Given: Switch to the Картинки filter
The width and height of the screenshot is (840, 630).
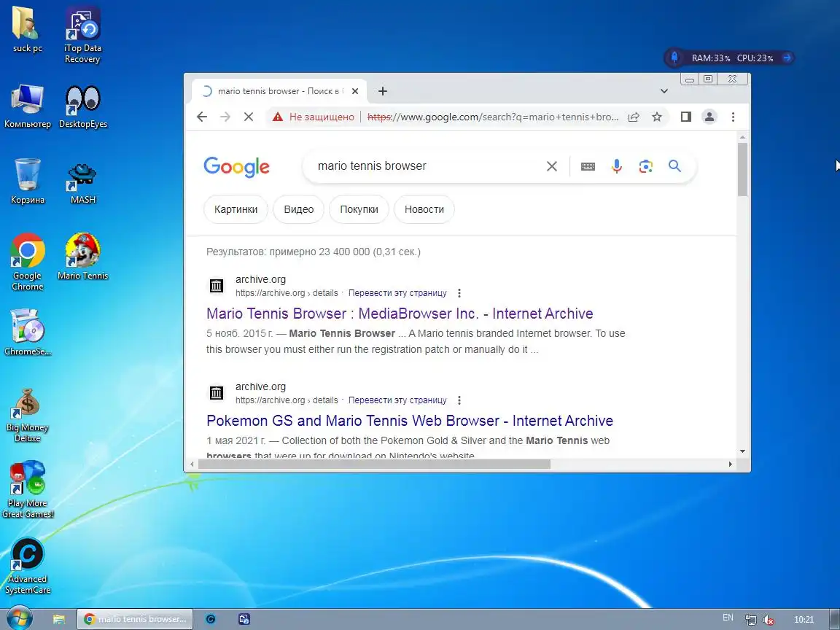Looking at the screenshot, I should click(236, 209).
